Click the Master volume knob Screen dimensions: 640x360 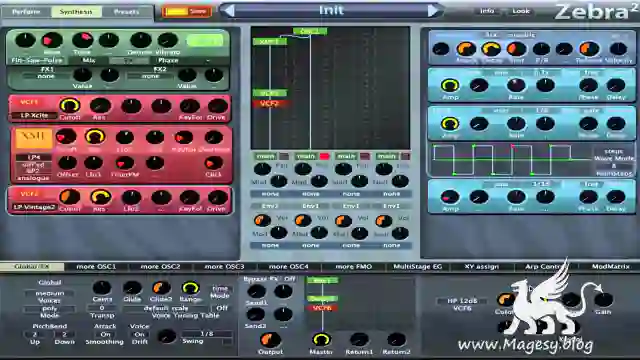(321, 340)
